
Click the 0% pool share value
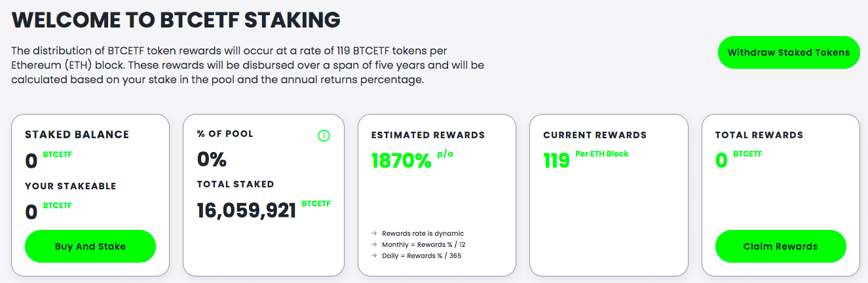212,159
